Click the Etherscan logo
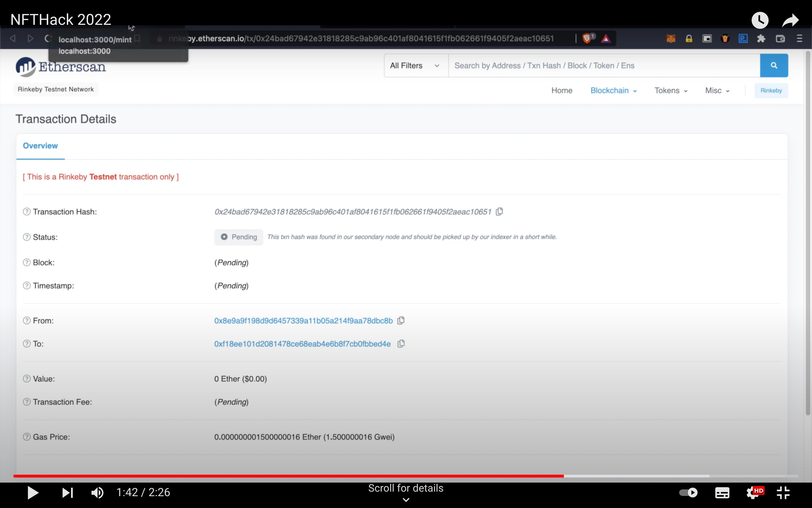Viewport: 812px width, 508px height. [x=61, y=67]
